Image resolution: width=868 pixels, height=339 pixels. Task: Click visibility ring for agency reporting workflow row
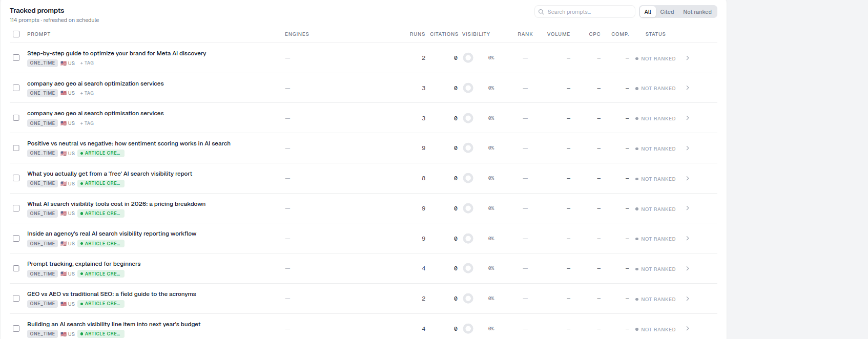[x=468, y=239]
